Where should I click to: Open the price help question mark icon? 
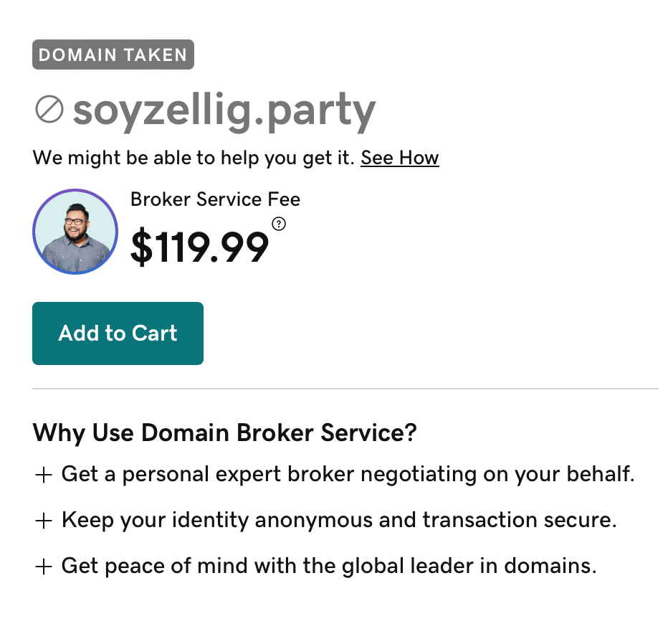pos(280,224)
